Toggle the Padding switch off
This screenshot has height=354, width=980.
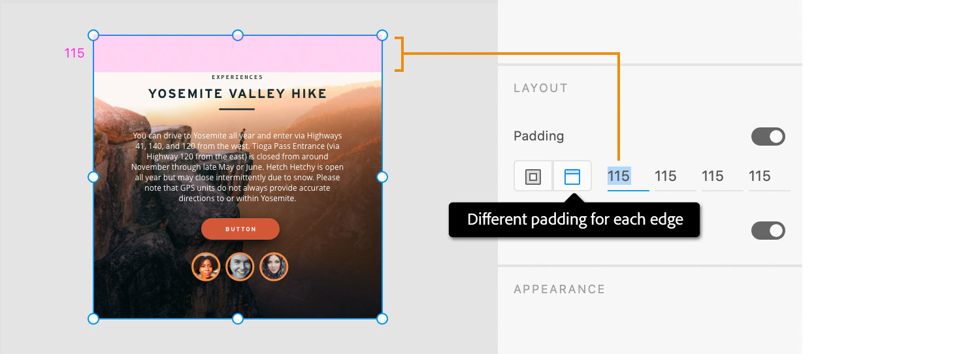click(x=768, y=137)
